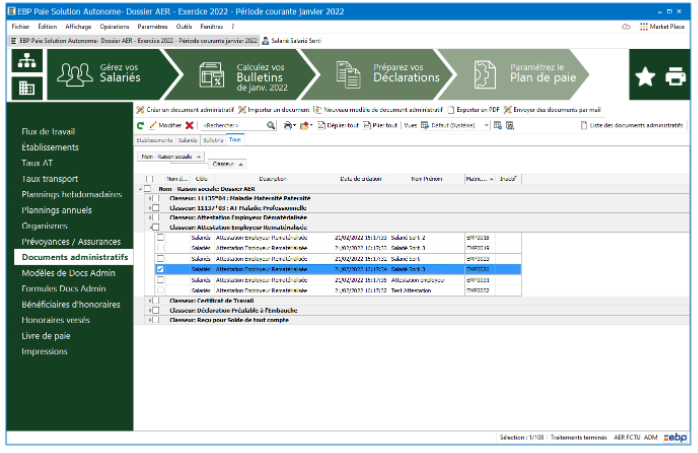Toggle the select-all checkbox in column header
698x453 pixels.
[149, 179]
